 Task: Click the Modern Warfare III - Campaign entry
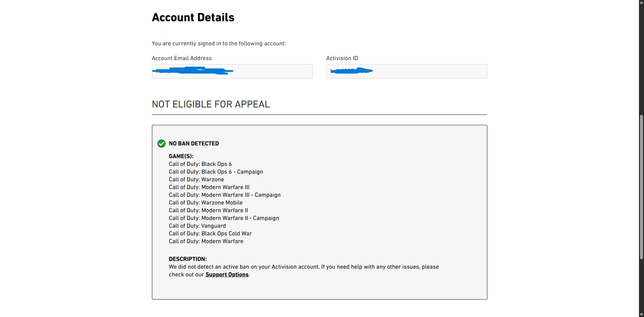coord(224,195)
